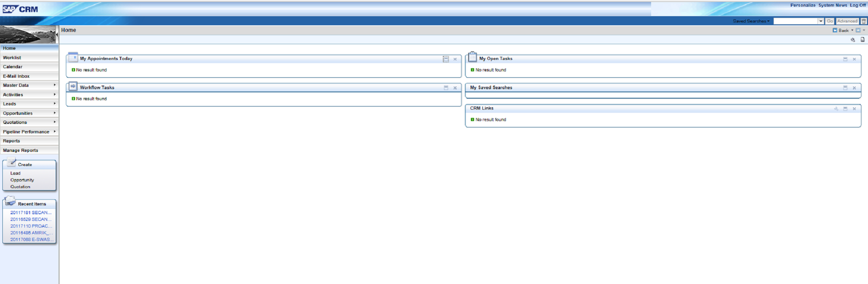Click the print page icon
Image resolution: width=868 pixels, height=284 pixels.
click(x=862, y=39)
